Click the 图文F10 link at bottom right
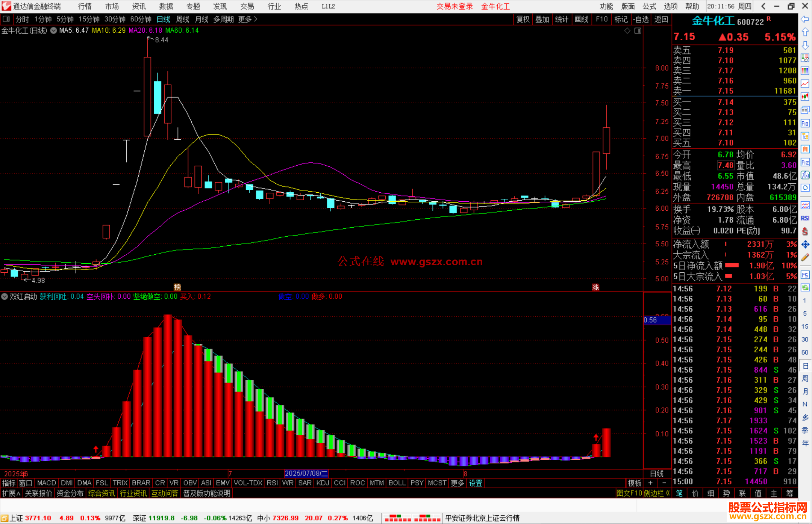Screen dimensions: 812x524 [x=629, y=493]
